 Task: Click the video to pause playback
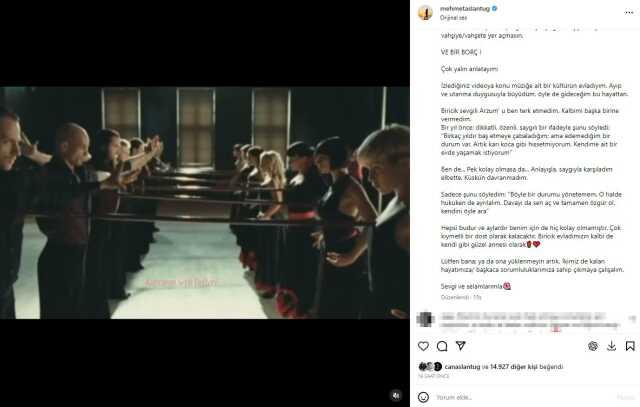click(204, 202)
